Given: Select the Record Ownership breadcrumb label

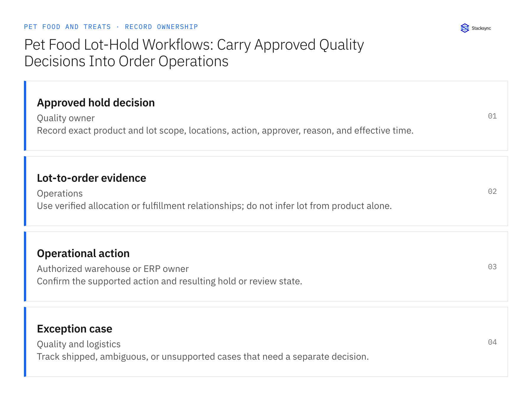Looking at the screenshot, I should (161, 27).
